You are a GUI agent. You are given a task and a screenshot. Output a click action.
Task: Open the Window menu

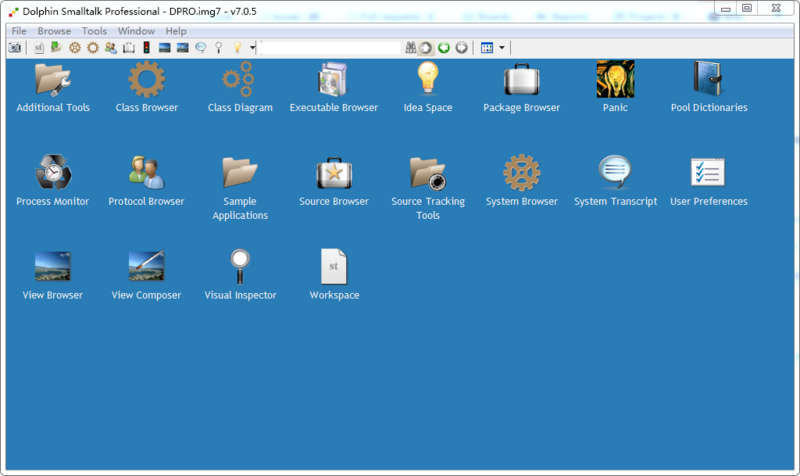click(x=136, y=31)
